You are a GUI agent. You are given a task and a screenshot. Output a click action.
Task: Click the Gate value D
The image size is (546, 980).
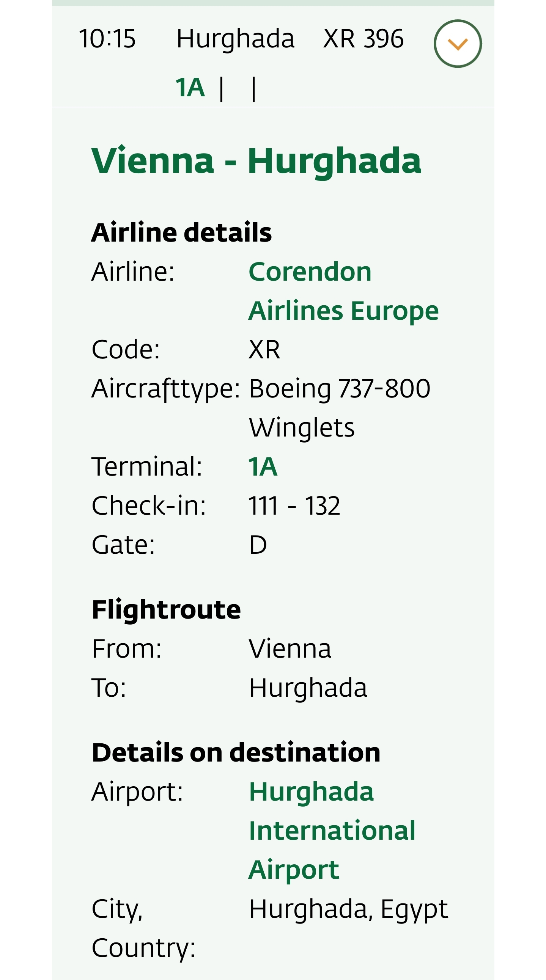[258, 544]
